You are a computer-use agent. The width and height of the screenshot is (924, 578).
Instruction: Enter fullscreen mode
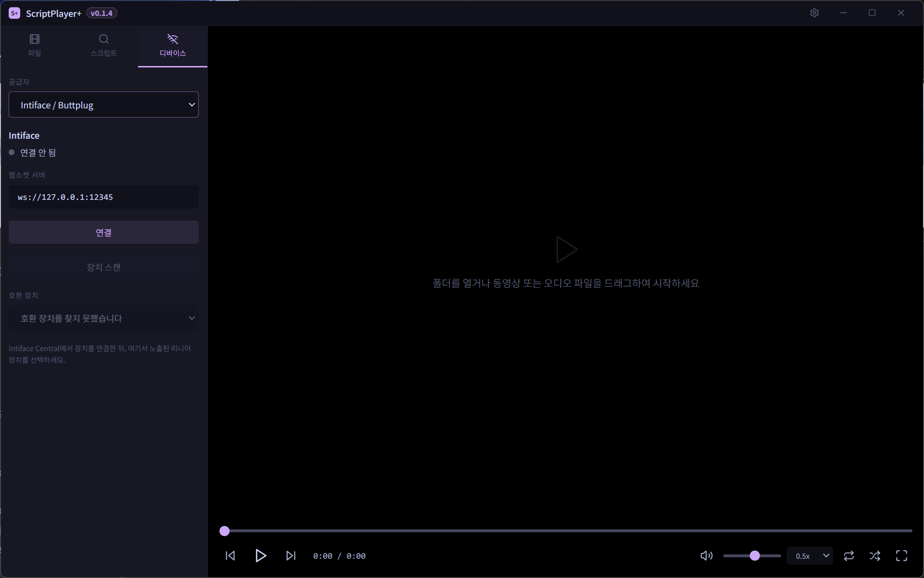(x=901, y=556)
